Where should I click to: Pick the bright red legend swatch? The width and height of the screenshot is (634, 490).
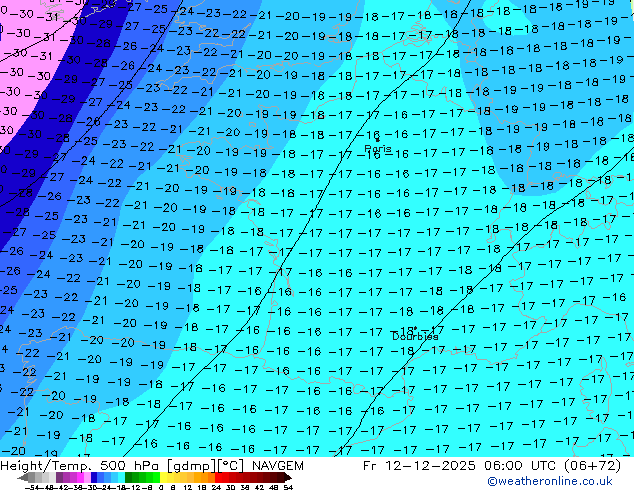point(218,477)
